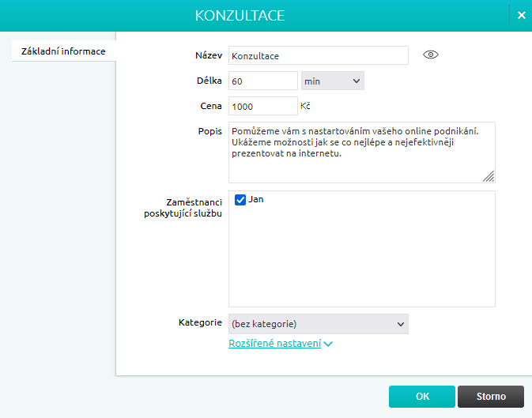Click the Název field label

click(x=209, y=55)
